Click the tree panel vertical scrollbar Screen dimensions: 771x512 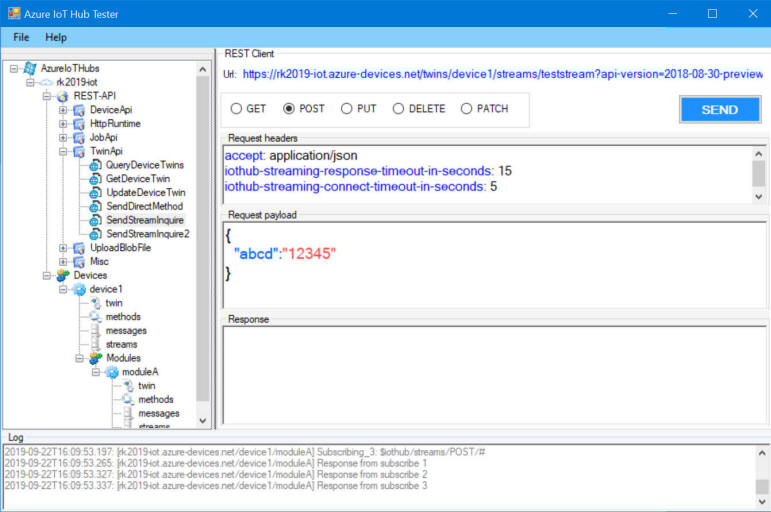tap(203, 239)
